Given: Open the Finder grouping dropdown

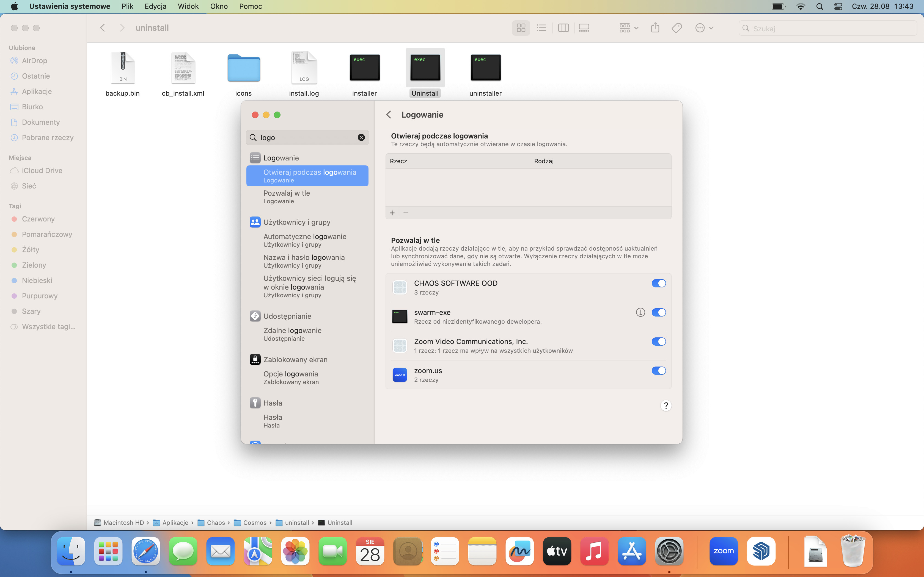Looking at the screenshot, I should pos(628,28).
